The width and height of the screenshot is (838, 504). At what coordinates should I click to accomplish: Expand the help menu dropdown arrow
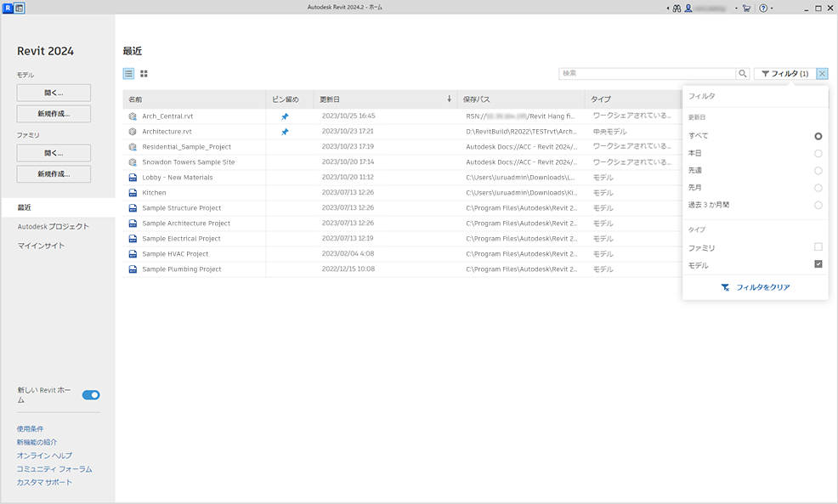point(772,8)
